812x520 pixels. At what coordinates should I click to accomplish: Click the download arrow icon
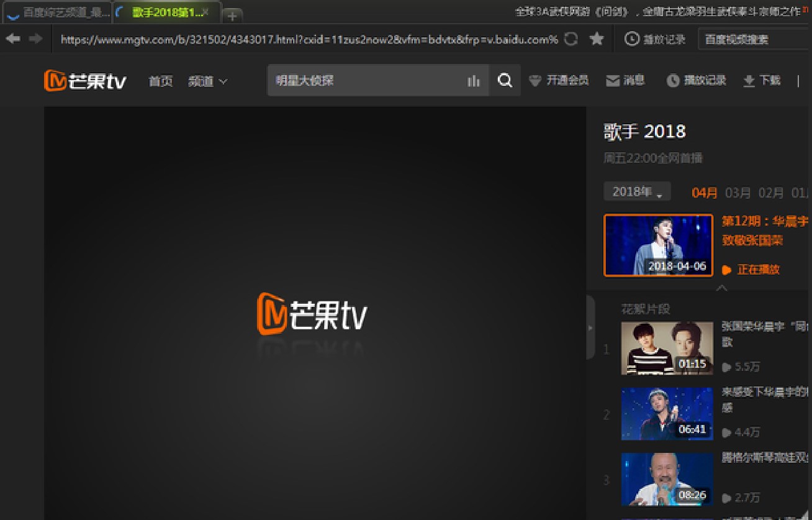(749, 81)
